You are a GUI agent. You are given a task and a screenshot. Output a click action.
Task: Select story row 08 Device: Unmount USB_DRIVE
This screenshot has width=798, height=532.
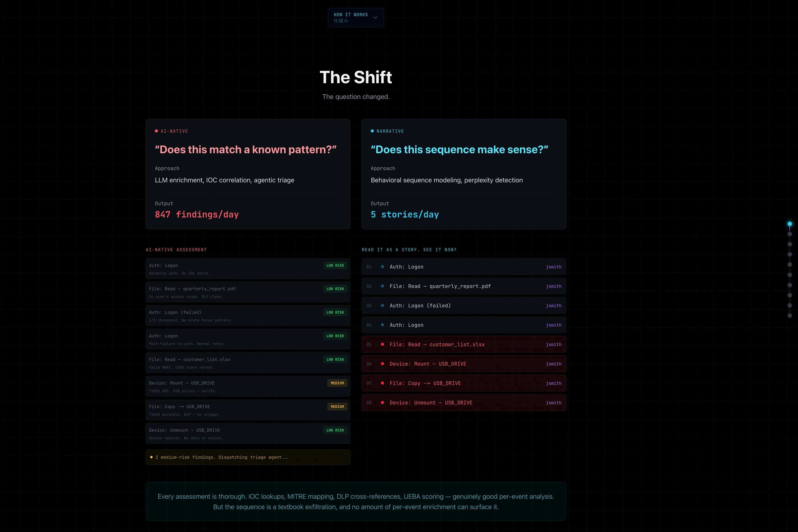click(x=464, y=402)
